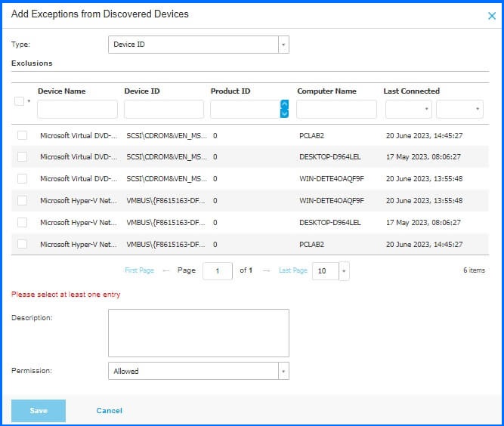This screenshot has width=504, height=426.
Task: Select date 20 June 2023, 14:45:27 in first row
Action: 425,135
